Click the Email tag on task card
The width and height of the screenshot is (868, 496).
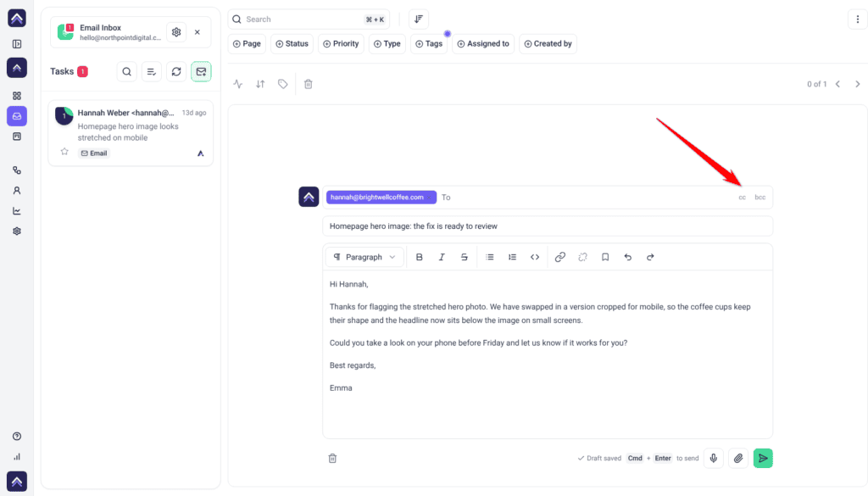(94, 153)
